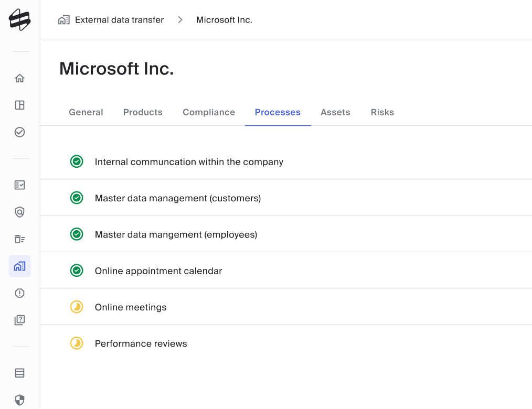
Task: Switch to the General tab
Action: (x=86, y=112)
